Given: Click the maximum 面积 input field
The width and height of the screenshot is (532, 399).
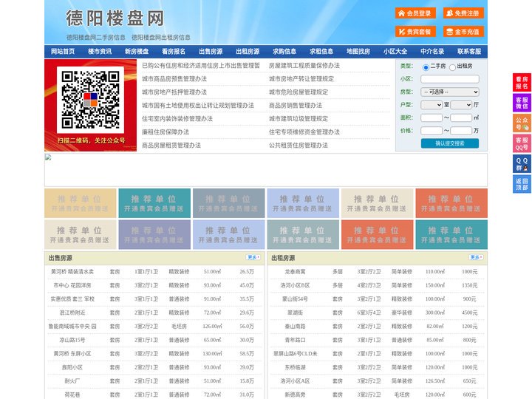Looking at the screenshot, I should coord(461,117).
